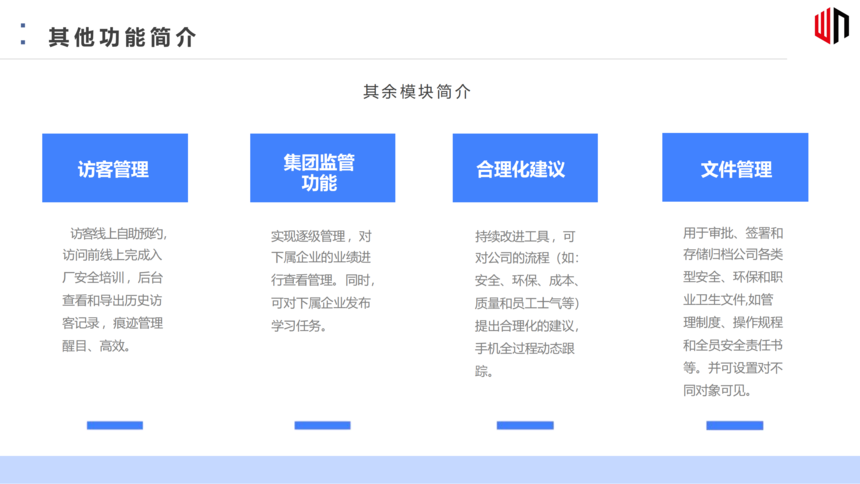Click the text line 学习任务。

[299, 326]
